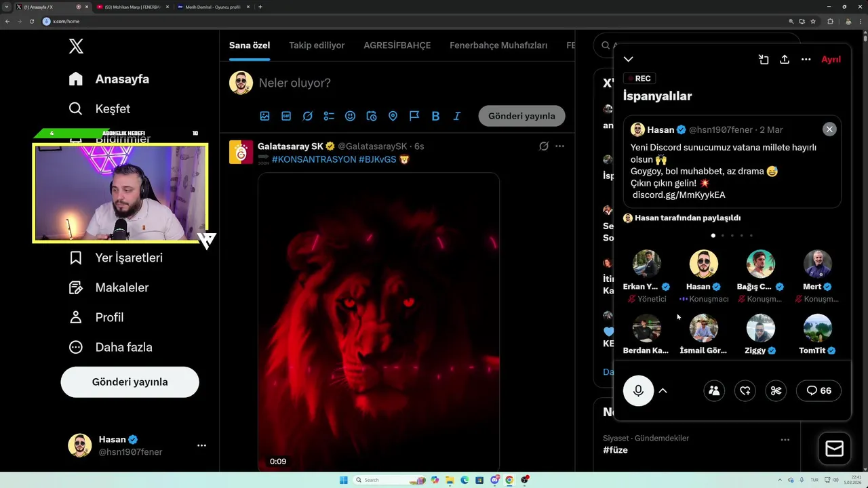Screen dimensions: 868x488
Task: Open Space more options dots
Action: pyautogui.click(x=806, y=60)
